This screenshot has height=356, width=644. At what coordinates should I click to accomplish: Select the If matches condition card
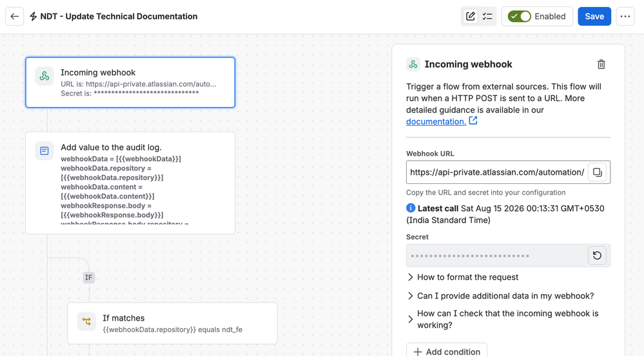[172, 324]
